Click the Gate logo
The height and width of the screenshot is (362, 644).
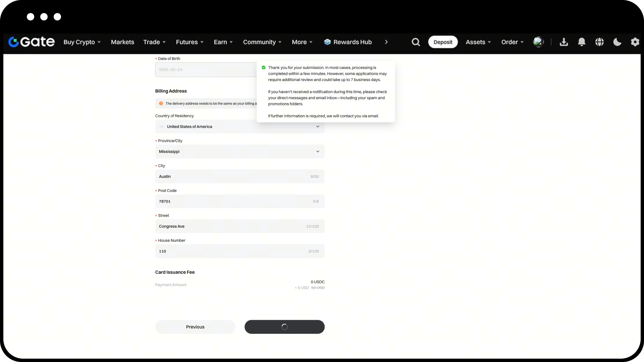(x=32, y=42)
